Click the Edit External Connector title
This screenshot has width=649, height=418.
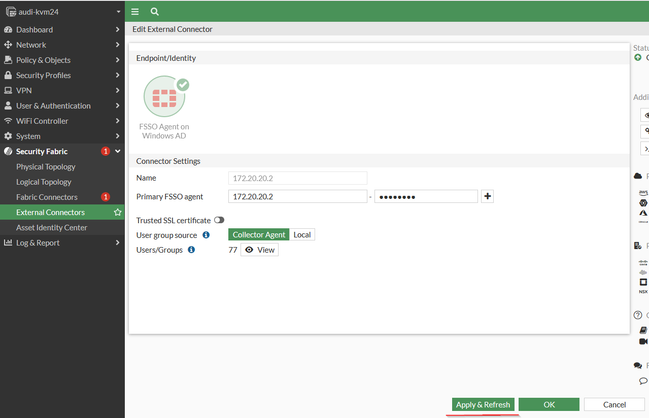click(x=172, y=29)
